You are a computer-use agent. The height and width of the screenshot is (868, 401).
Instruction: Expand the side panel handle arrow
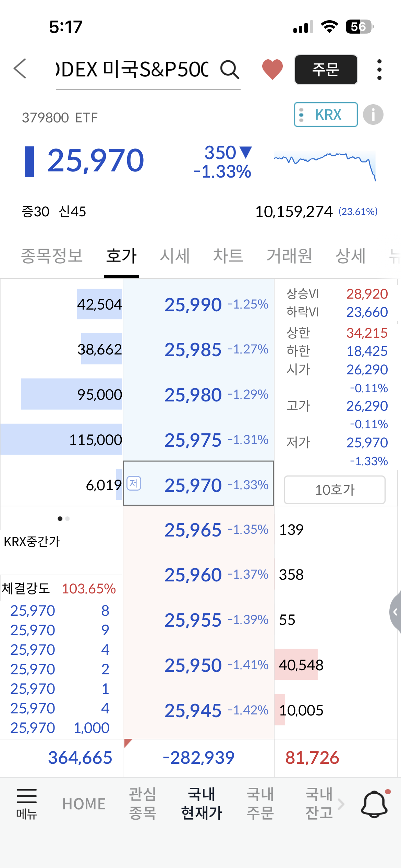(396, 612)
